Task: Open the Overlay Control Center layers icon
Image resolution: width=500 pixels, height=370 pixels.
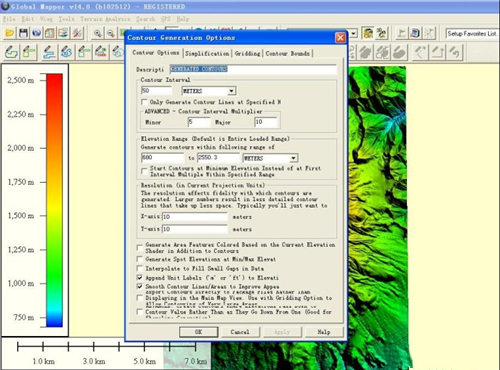Action: point(63,33)
